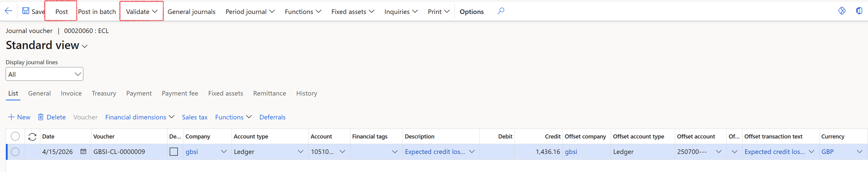Open the calendar picker for the Date field

pos(83,152)
